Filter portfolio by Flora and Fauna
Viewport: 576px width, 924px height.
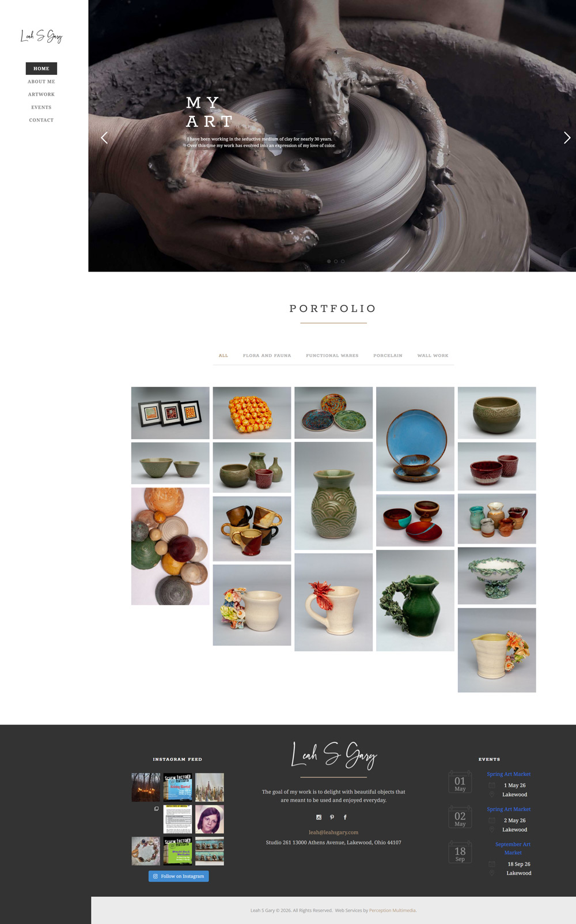(267, 356)
